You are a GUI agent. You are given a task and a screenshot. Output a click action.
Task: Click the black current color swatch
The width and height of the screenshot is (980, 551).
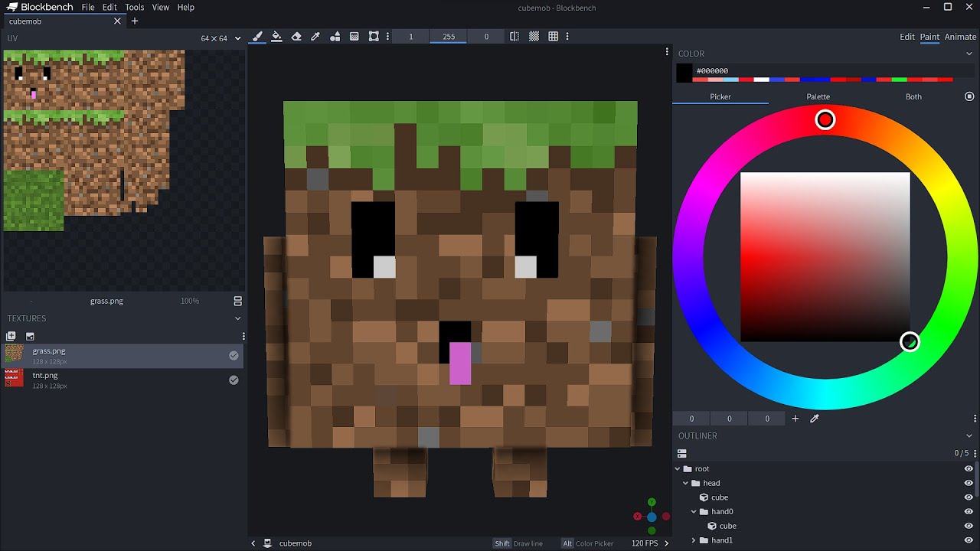coord(684,73)
